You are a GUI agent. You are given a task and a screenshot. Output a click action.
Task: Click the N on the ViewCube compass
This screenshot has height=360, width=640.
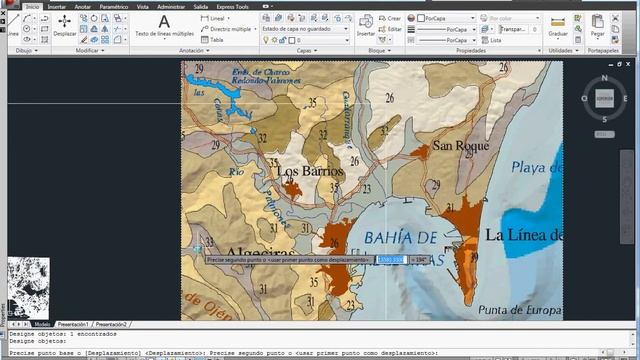click(x=604, y=78)
